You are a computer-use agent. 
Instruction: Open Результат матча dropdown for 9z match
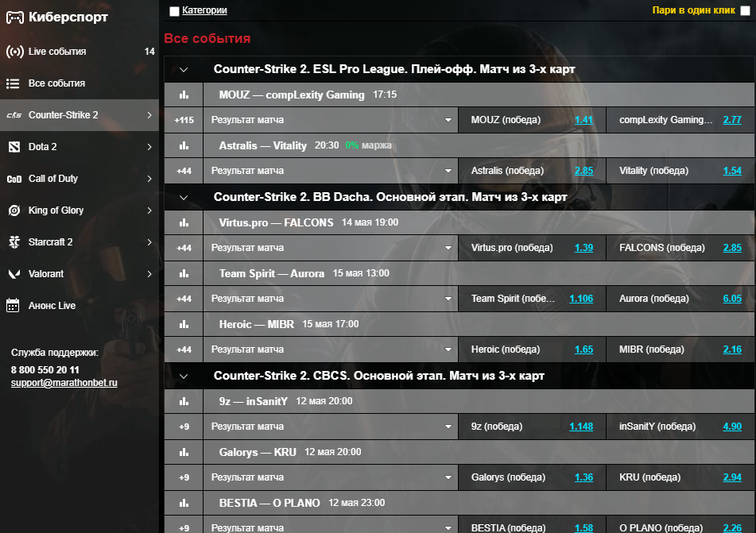tap(331, 427)
